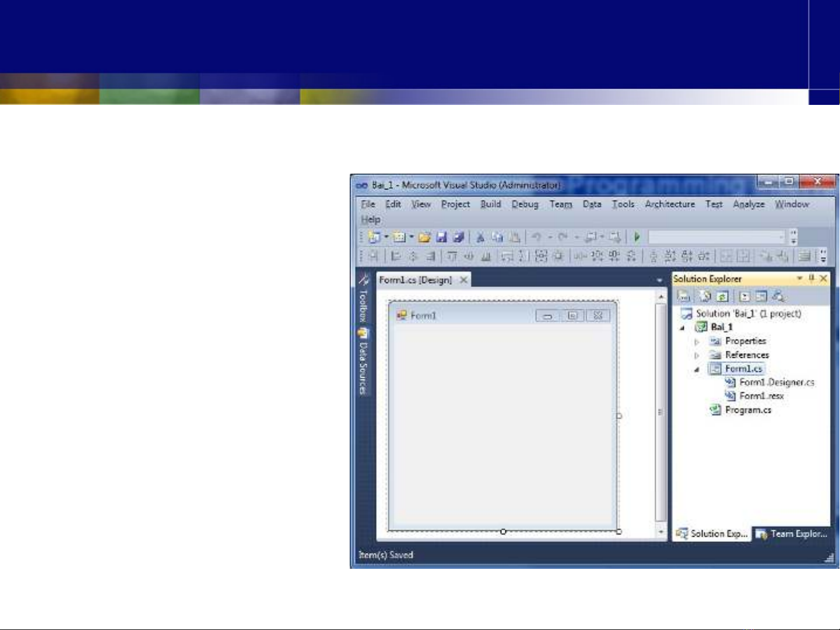Click the Open File folder icon
The height and width of the screenshot is (630, 840).
pos(424,237)
